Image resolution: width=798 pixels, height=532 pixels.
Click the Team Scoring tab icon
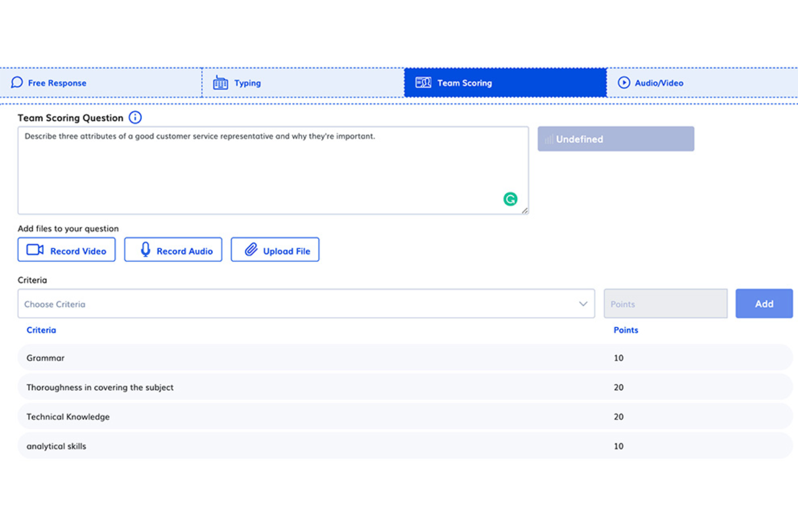423,82
